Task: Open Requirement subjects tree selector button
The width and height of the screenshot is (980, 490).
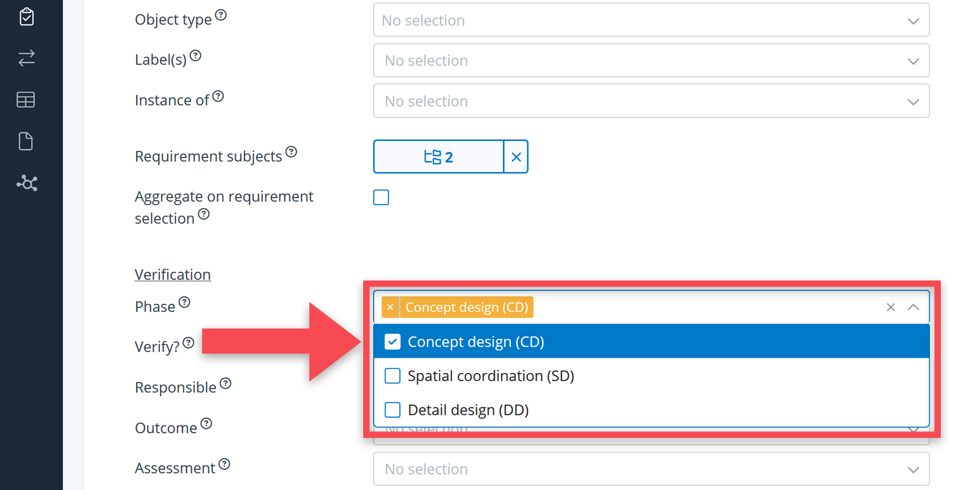Action: (x=439, y=157)
